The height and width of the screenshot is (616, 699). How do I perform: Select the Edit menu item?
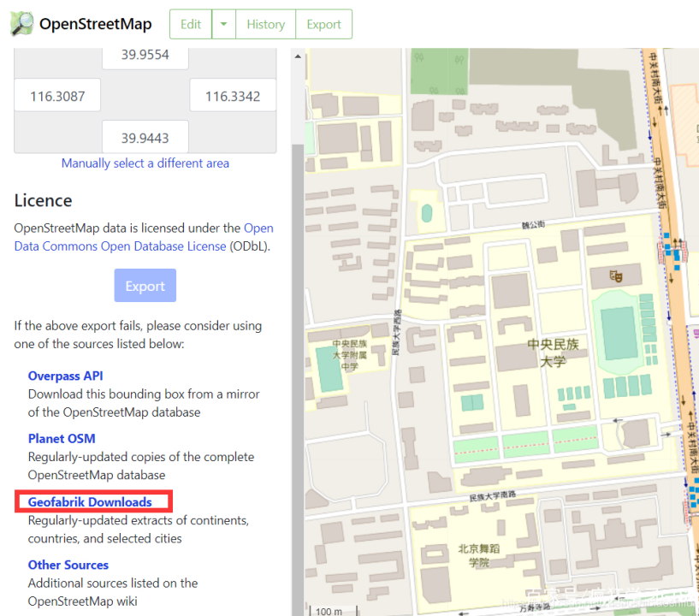click(x=190, y=24)
